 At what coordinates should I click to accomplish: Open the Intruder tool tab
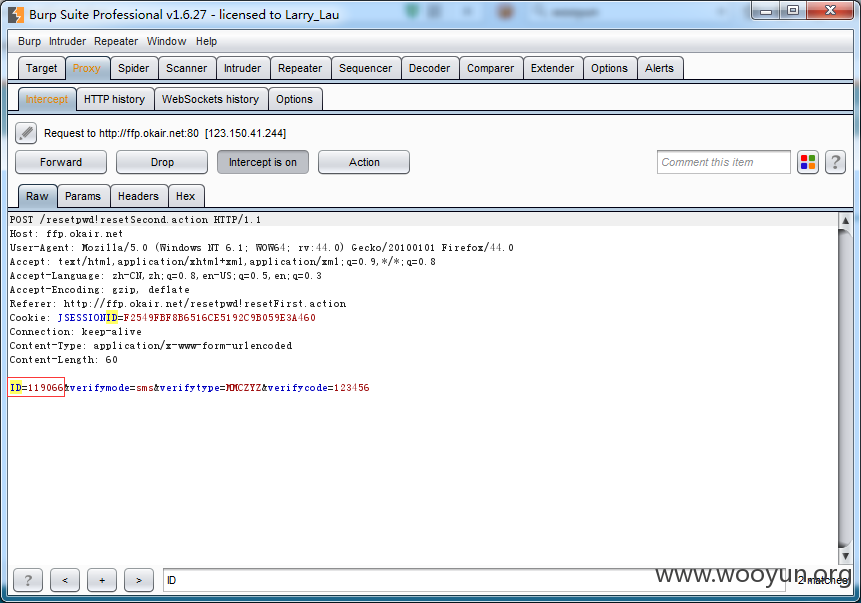243,68
